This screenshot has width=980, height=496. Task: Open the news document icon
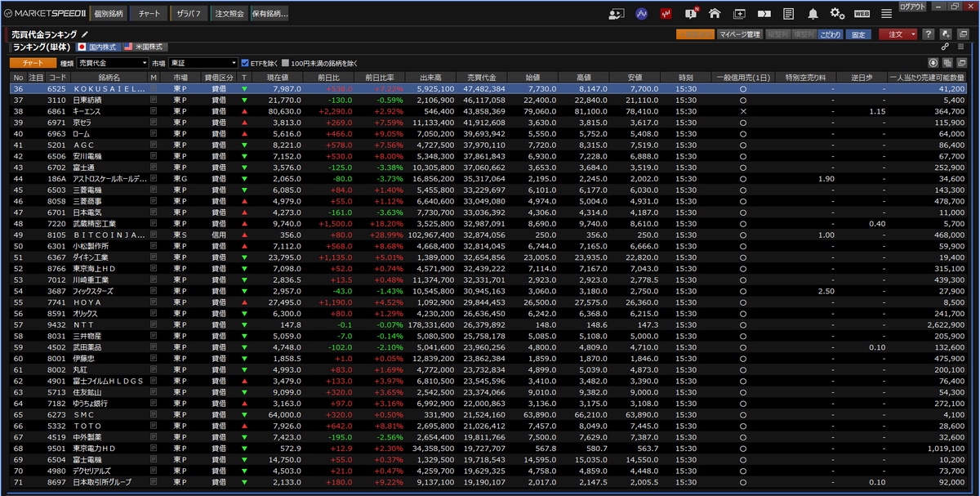pyautogui.click(x=788, y=14)
